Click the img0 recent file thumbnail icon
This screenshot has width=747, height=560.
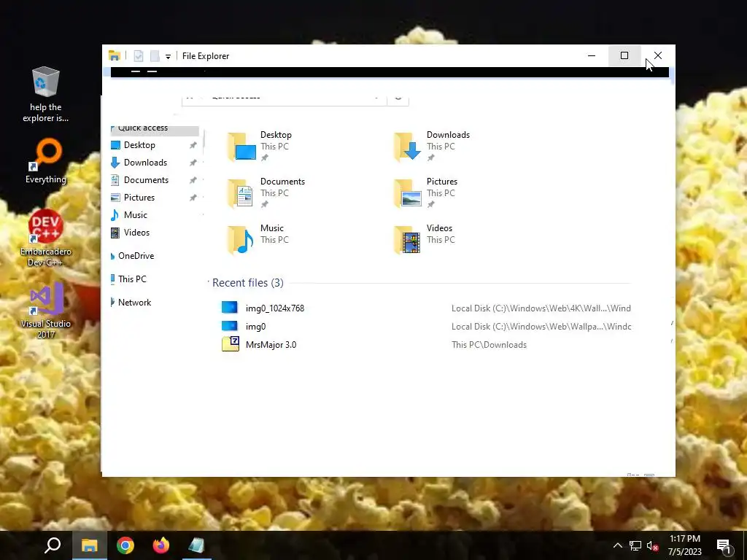point(230,326)
